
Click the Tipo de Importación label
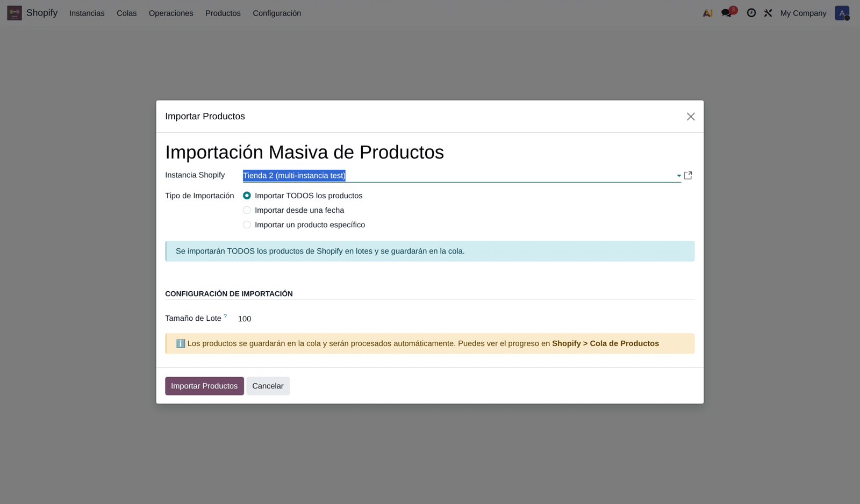pos(199,196)
